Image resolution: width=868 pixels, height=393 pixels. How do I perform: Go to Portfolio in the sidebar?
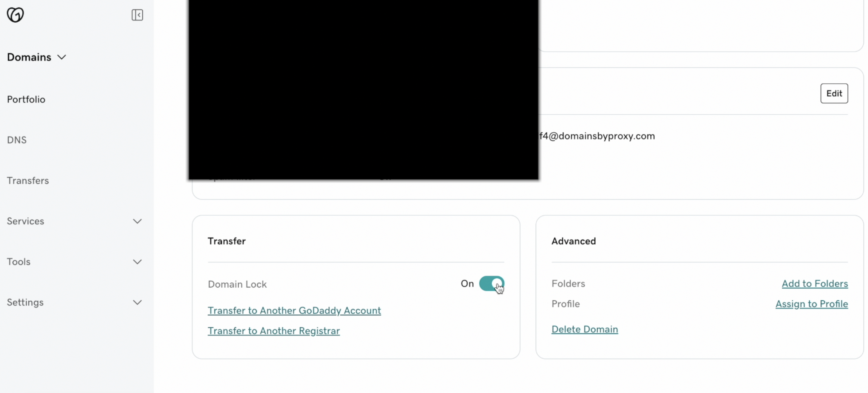(26, 99)
